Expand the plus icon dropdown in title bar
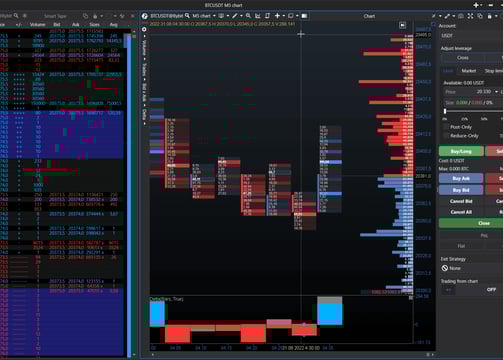503x360 pixels. coord(482,5)
